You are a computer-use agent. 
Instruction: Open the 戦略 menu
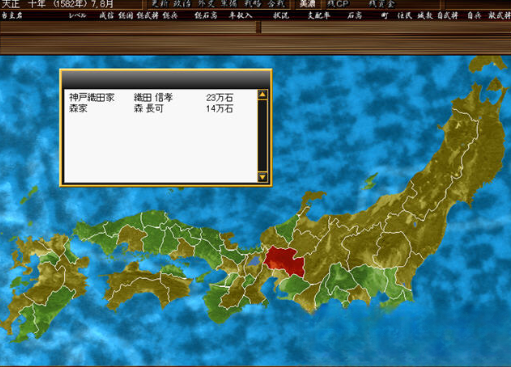[x=253, y=4]
